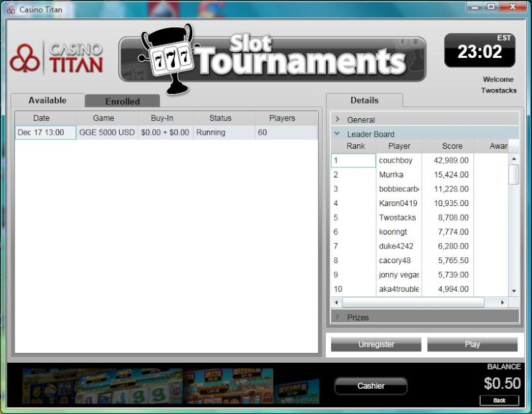Click the horizontal scroll right arrow

(503, 302)
